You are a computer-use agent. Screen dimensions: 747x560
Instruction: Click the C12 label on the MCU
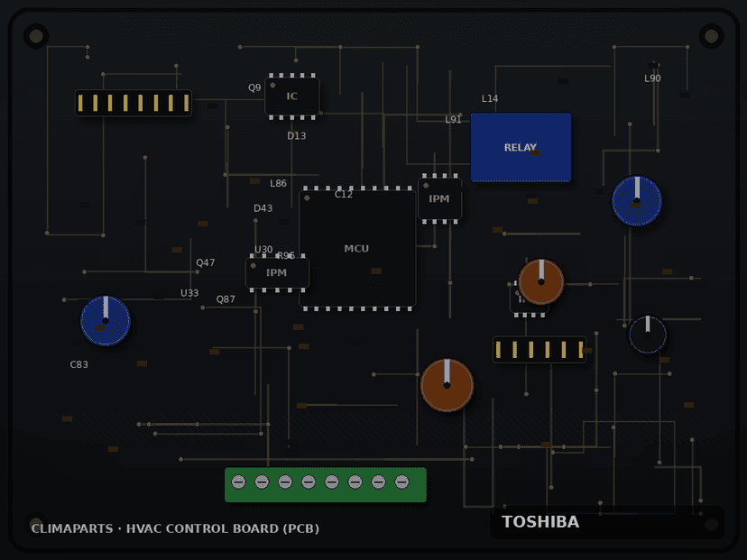click(344, 194)
